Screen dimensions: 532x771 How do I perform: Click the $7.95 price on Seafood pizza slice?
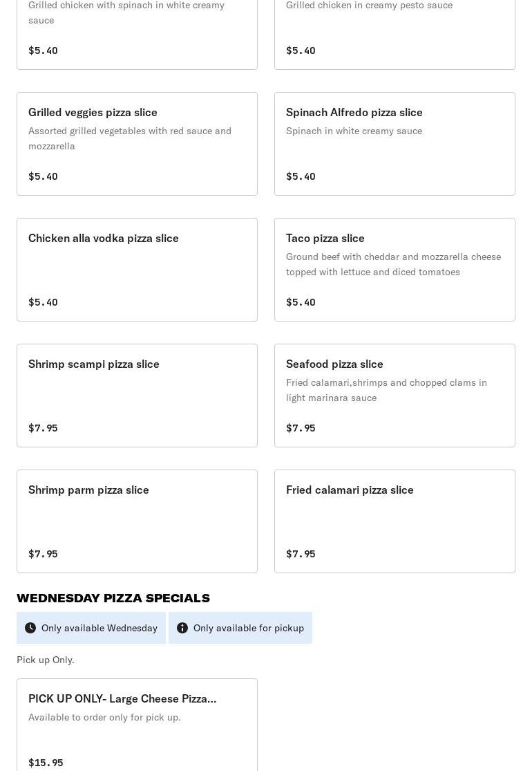(301, 428)
